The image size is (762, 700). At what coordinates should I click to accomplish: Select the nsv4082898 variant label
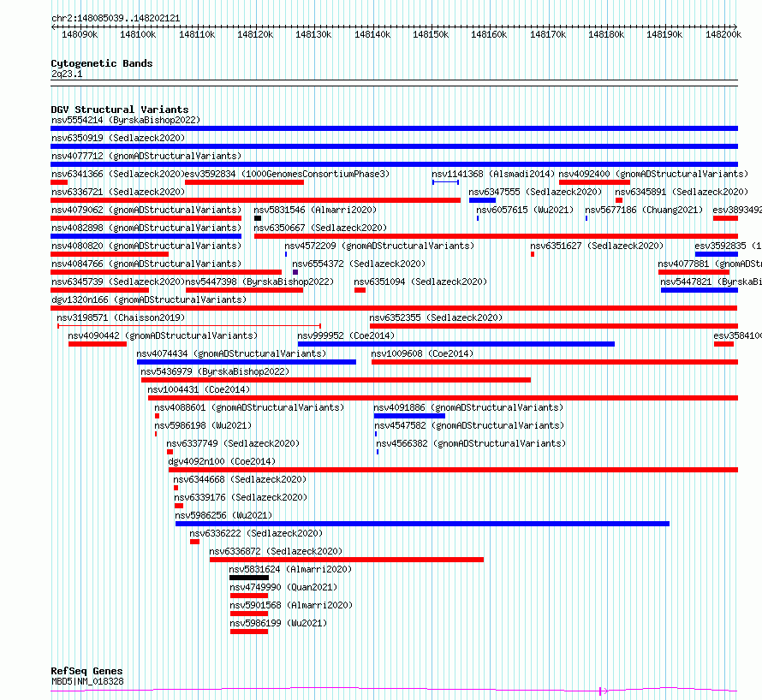click(x=146, y=228)
